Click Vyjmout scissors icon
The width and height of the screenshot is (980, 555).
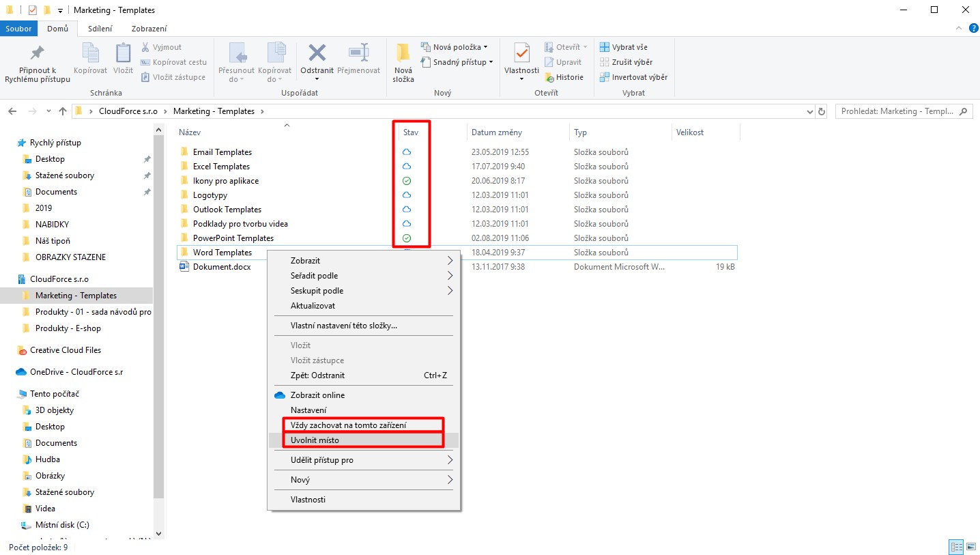[161, 47]
